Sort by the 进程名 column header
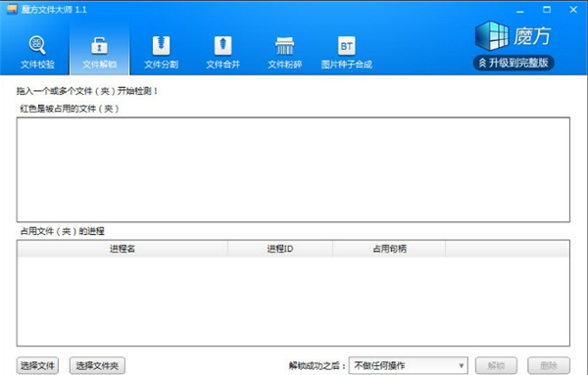 pyautogui.click(x=122, y=249)
